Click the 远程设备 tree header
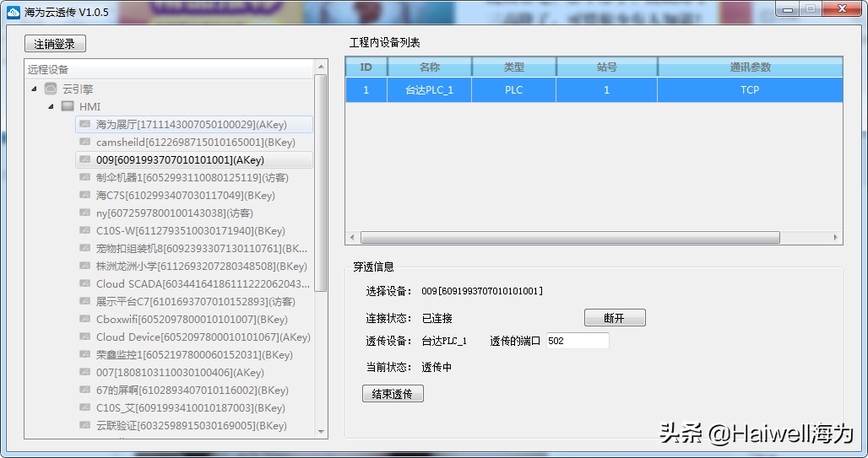This screenshot has width=868, height=458. tap(170, 69)
